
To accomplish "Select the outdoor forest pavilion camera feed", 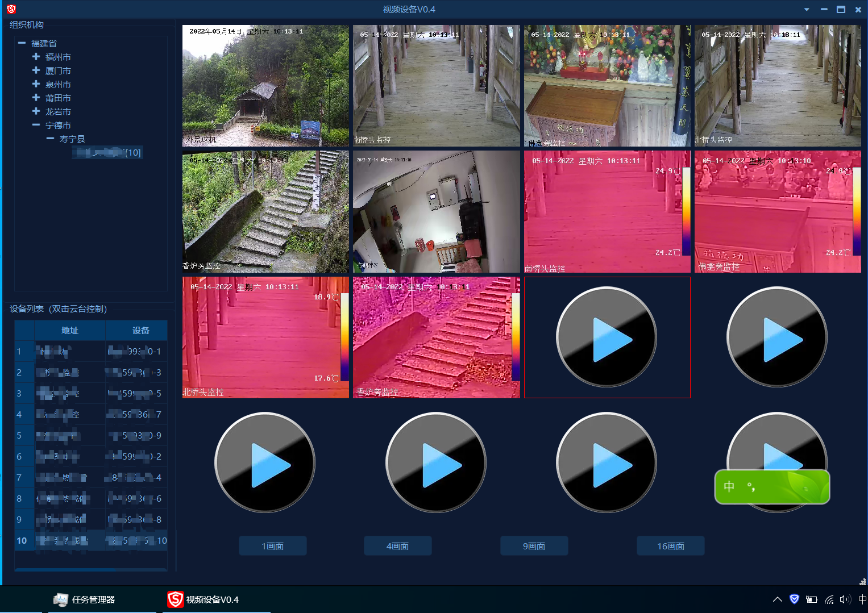I will click(265, 86).
